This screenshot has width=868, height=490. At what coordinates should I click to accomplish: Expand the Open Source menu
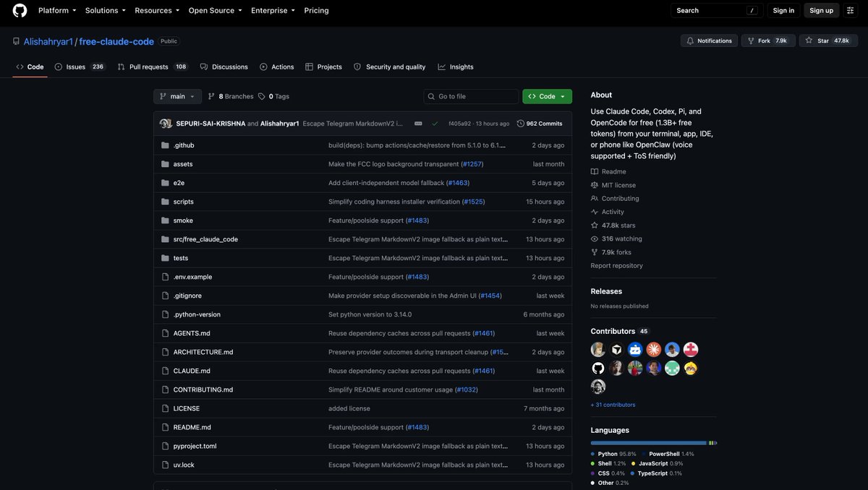[215, 10]
